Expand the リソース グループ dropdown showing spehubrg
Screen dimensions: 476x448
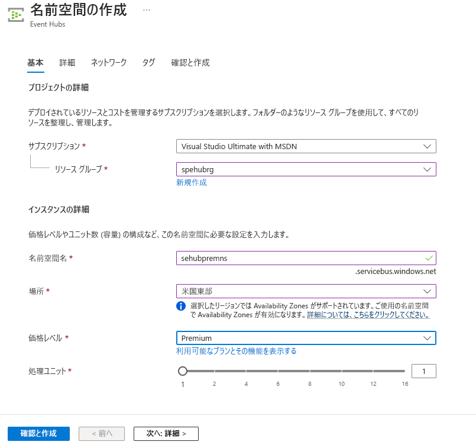tap(306, 169)
